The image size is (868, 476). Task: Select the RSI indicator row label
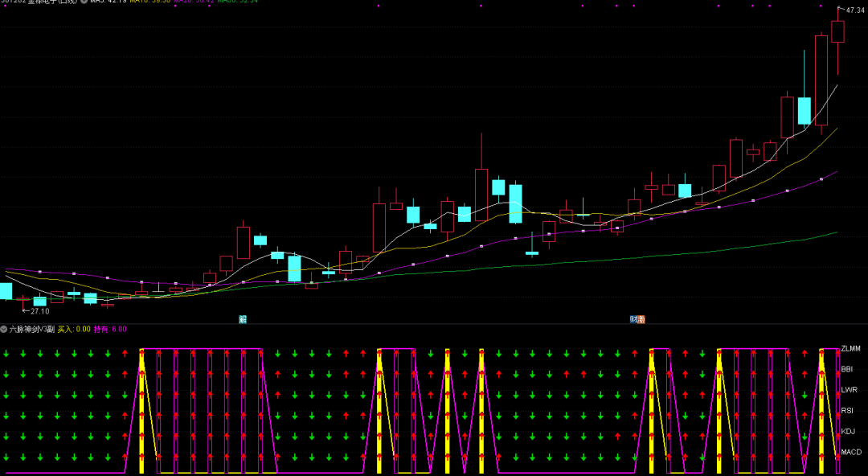847,411
